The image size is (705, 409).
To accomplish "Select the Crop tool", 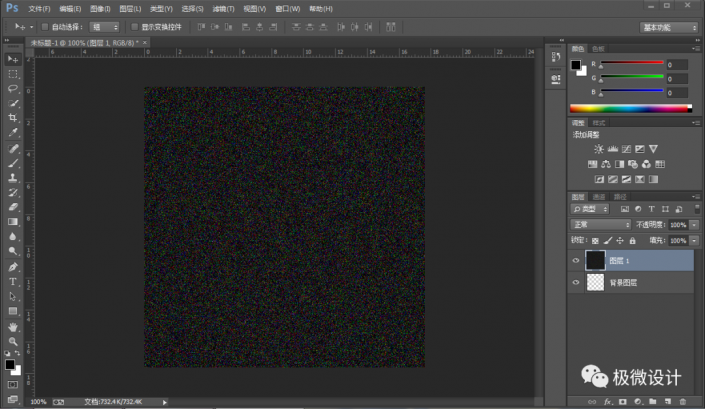I will pyautogui.click(x=13, y=117).
